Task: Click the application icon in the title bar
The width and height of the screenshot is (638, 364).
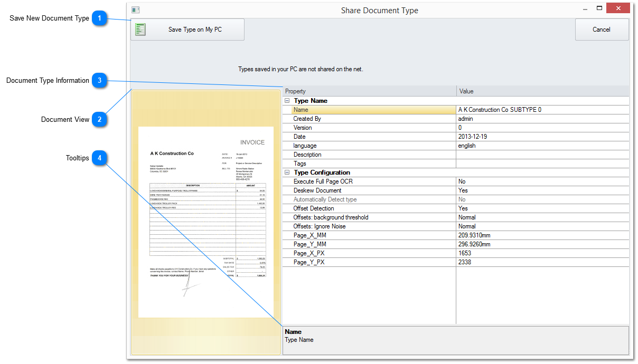Action: (x=136, y=10)
